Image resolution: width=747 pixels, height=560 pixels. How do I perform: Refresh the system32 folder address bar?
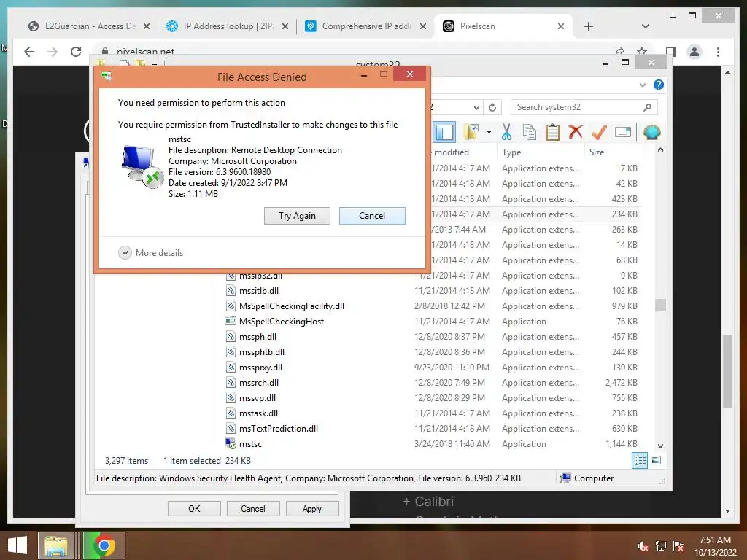pos(492,108)
